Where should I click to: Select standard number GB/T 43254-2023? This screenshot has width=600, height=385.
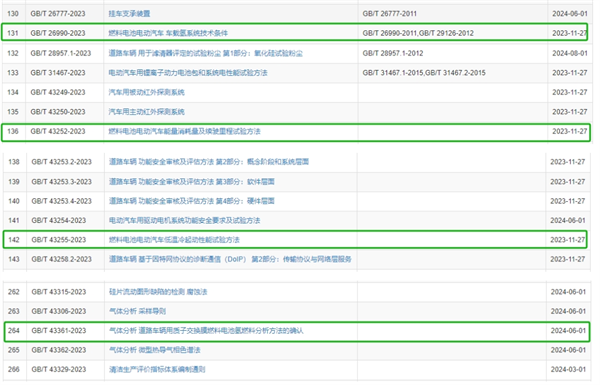(59, 221)
